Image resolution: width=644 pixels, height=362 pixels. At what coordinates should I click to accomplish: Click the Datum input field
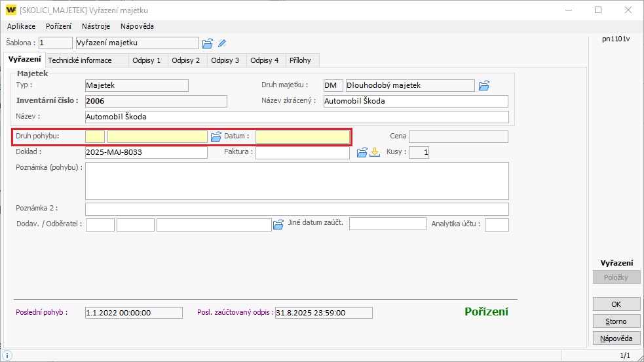point(302,136)
